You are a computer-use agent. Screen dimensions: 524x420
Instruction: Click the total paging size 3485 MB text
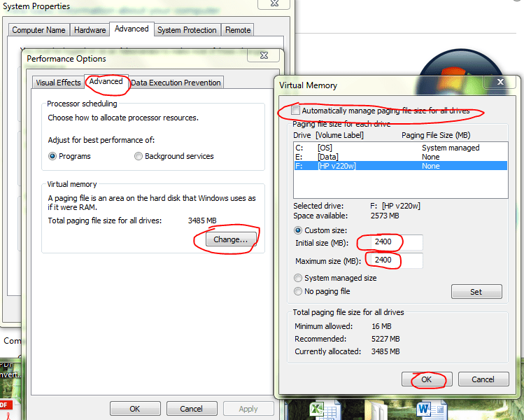pyautogui.click(x=202, y=220)
